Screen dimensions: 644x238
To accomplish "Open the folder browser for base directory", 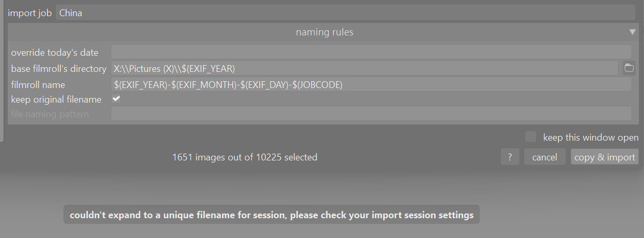I will tap(629, 68).
